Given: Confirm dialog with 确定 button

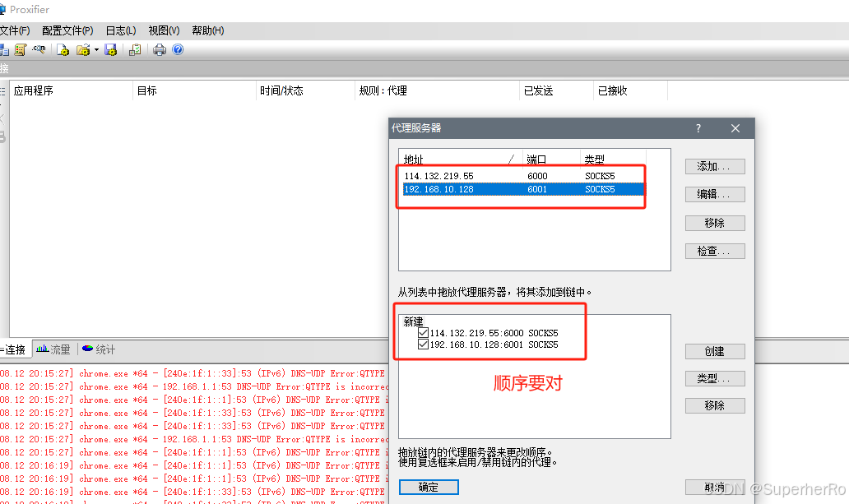Looking at the screenshot, I should click(429, 488).
